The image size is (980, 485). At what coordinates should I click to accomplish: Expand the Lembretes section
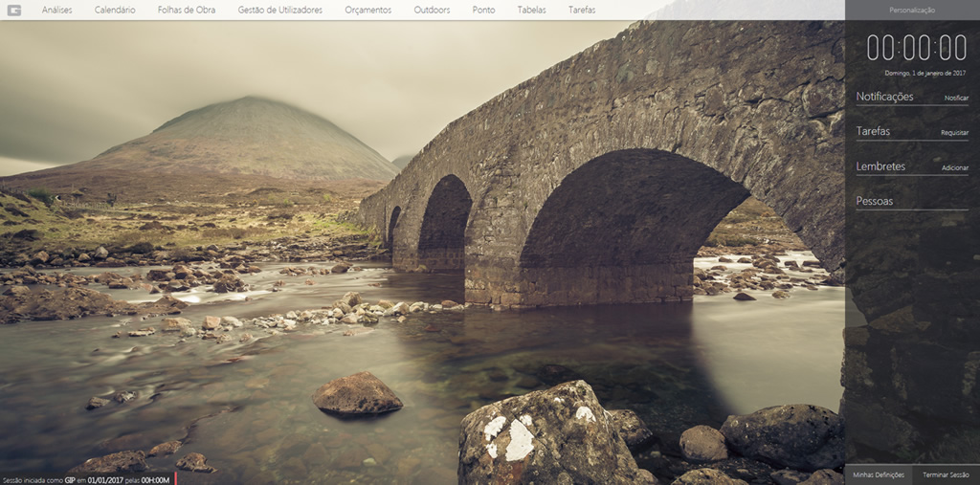tap(880, 166)
